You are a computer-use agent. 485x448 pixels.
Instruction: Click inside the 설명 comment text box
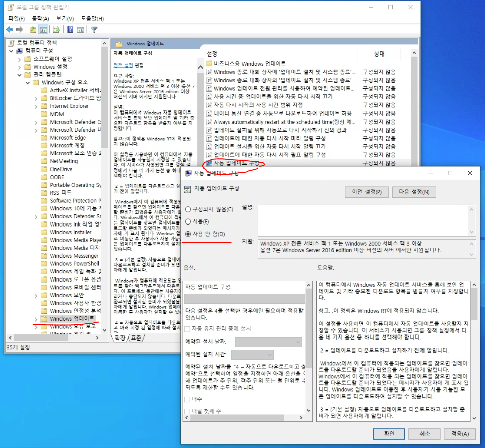click(363, 220)
